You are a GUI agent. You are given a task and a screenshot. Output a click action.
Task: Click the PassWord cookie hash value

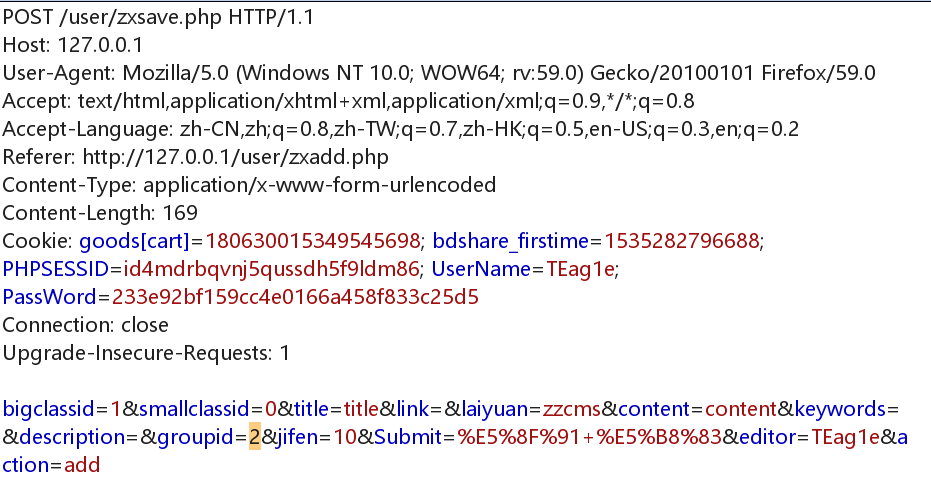295,297
